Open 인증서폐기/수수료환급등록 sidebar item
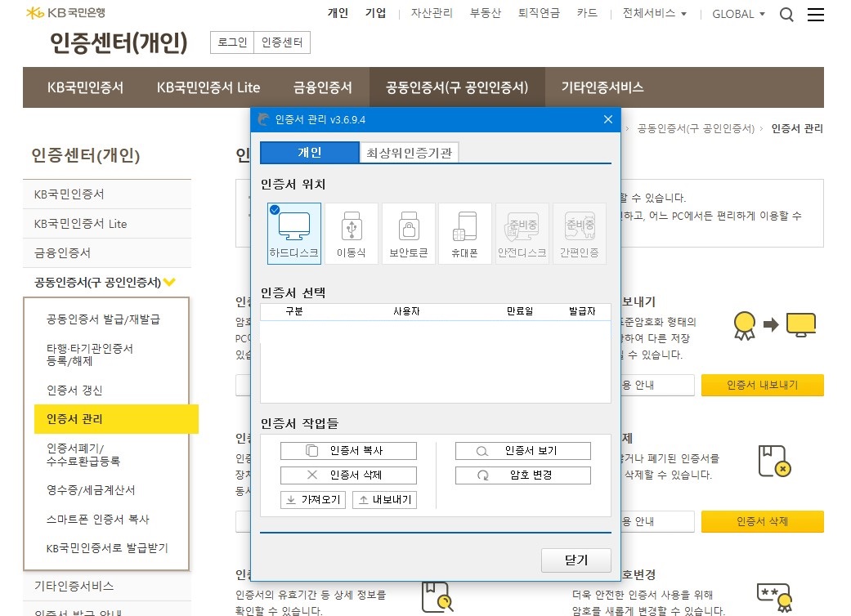851x616 pixels. pyautogui.click(x=83, y=455)
